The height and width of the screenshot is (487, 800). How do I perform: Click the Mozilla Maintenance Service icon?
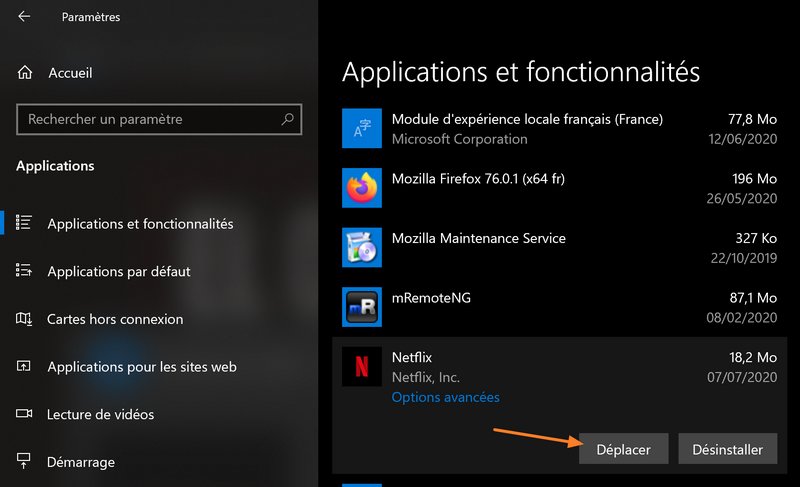362,247
